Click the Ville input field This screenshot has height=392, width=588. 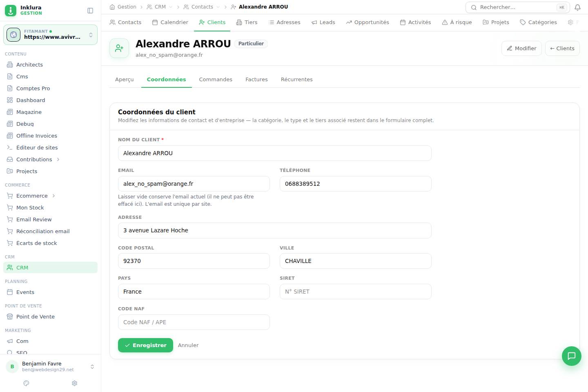click(x=356, y=261)
